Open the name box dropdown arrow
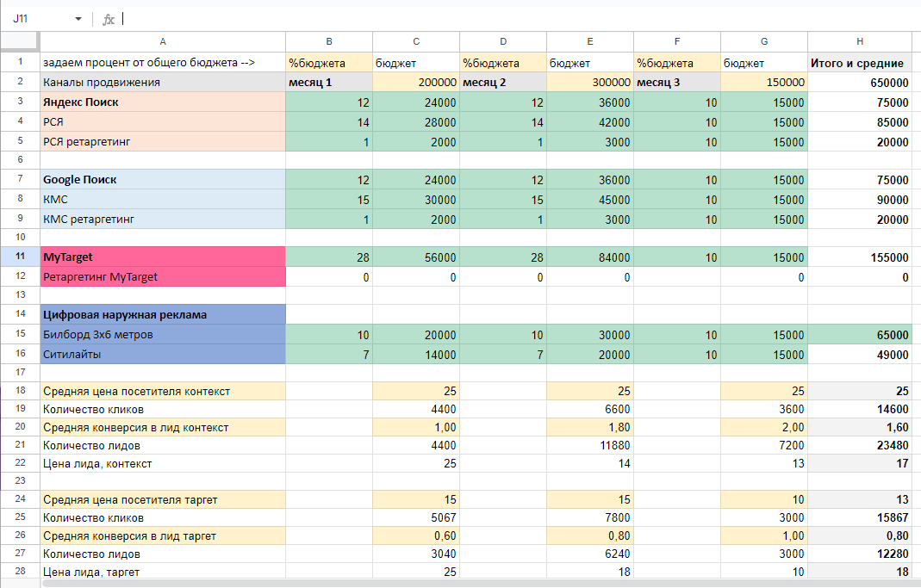Viewport: 921px width, 588px height. (78, 19)
